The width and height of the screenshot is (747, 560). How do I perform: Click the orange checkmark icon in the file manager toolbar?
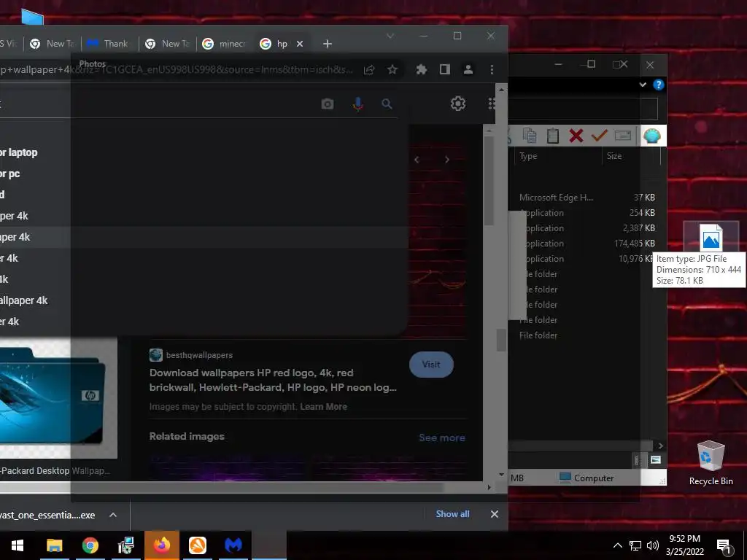600,136
